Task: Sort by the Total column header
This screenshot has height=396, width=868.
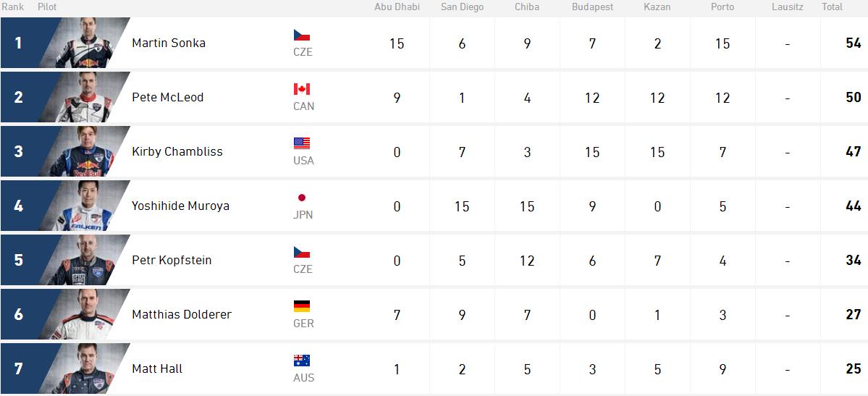Action: [x=832, y=7]
